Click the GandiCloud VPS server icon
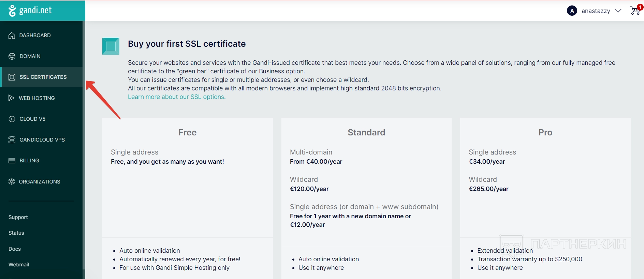Image resolution: width=644 pixels, height=279 pixels. pyautogui.click(x=12, y=140)
